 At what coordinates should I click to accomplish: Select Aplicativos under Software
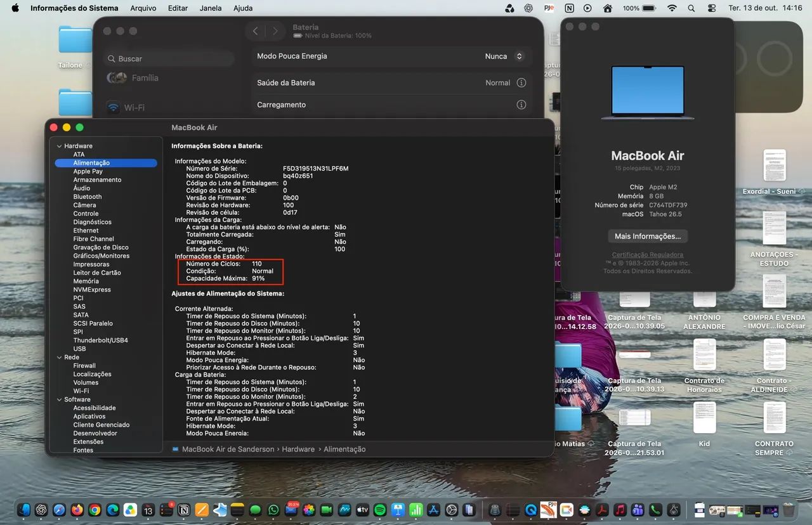tap(89, 417)
